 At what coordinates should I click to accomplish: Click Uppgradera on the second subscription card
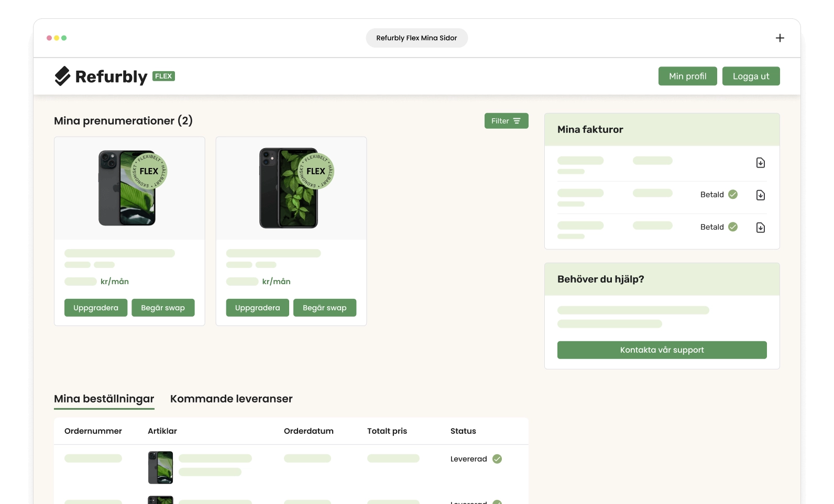point(257,308)
